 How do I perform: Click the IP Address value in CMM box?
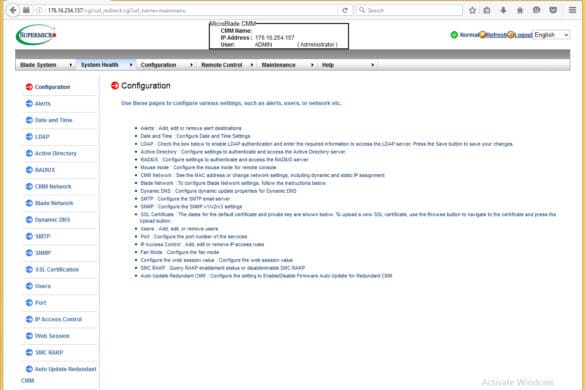tap(275, 38)
